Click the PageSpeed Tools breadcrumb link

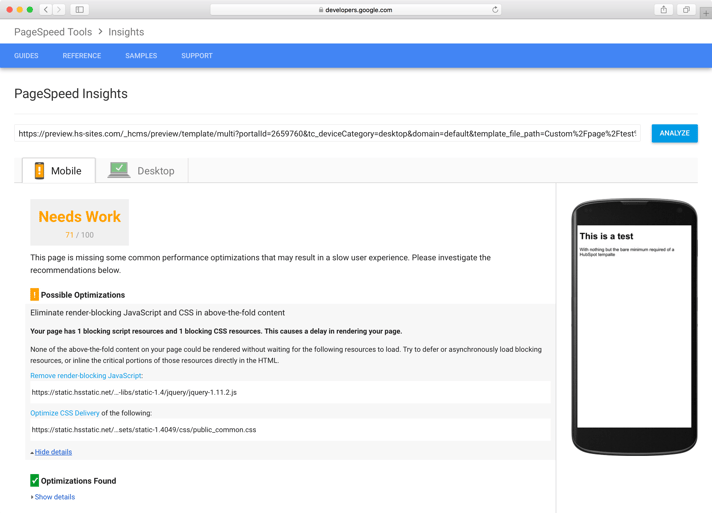[53, 32]
